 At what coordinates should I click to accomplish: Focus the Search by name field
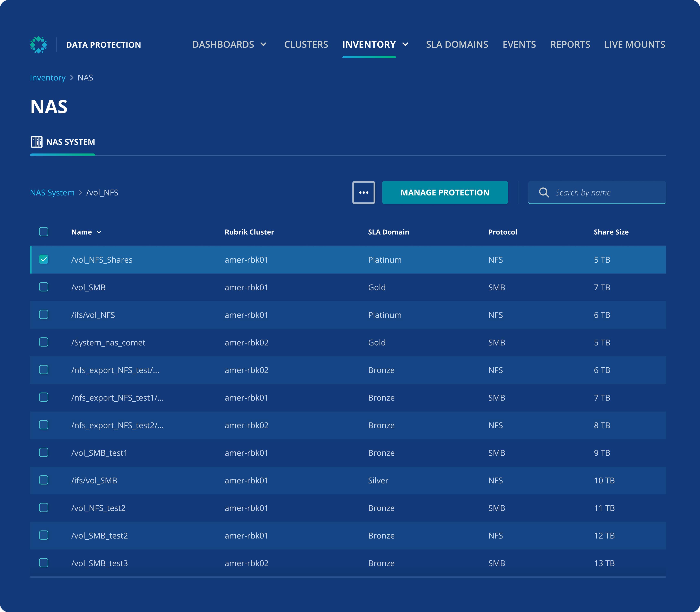click(x=597, y=193)
